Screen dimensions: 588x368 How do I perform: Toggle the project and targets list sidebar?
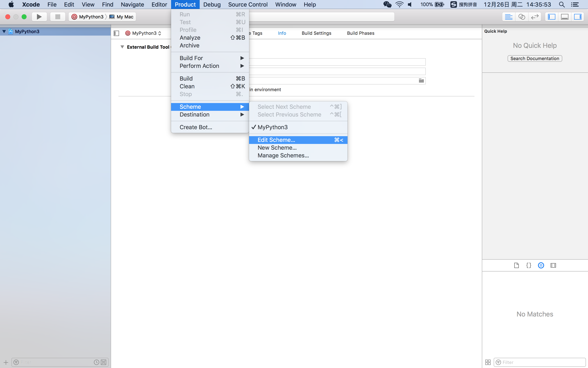[116, 33]
